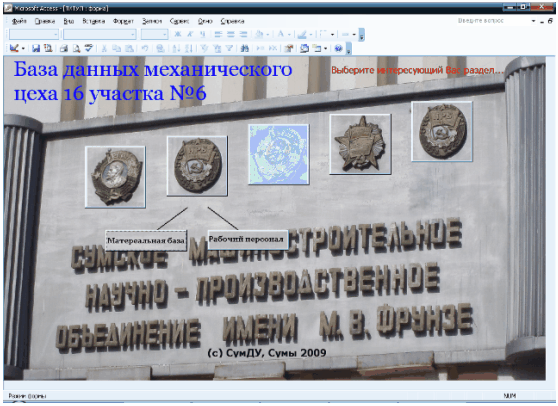Click the Paste clipboard icon

point(130,48)
